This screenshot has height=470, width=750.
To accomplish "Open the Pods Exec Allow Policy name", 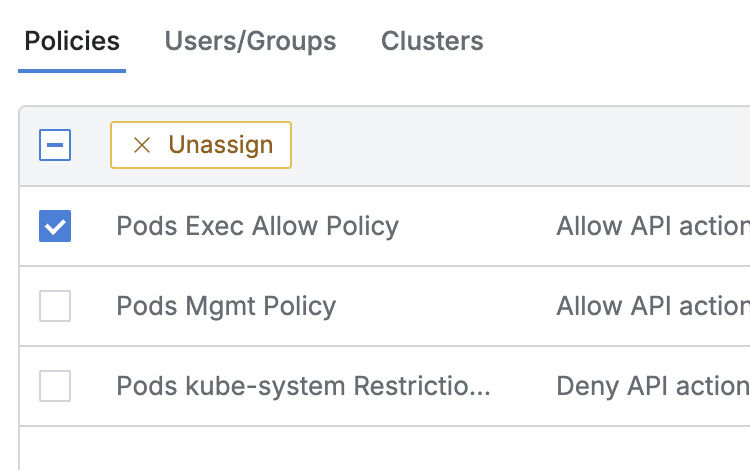I will pos(257,226).
